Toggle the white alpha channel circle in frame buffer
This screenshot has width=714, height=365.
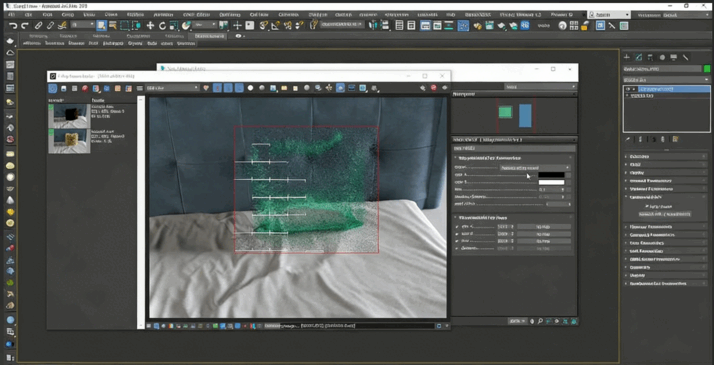(x=250, y=88)
